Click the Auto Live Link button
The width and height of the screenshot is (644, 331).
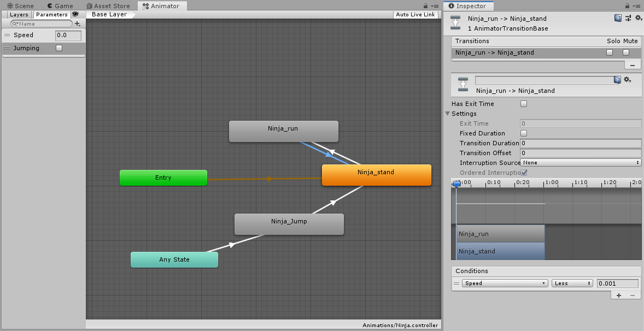[x=416, y=15]
